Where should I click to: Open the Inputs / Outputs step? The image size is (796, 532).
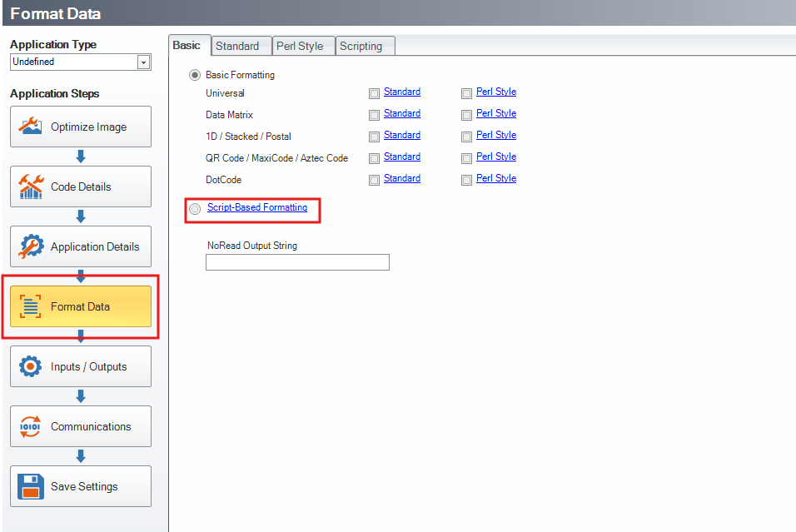[x=81, y=366]
